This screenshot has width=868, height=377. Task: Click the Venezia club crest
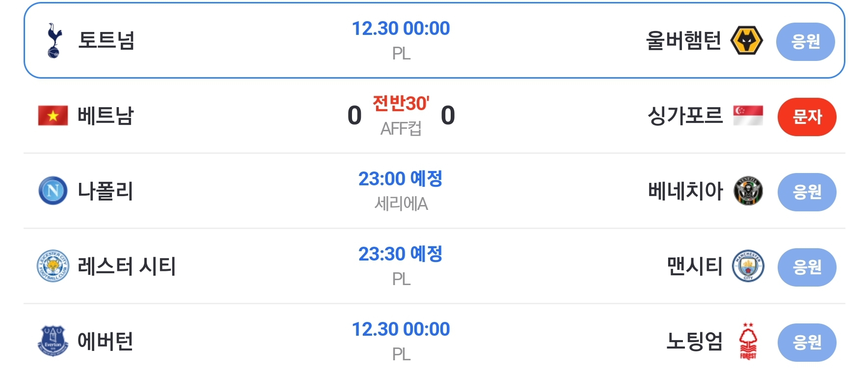(x=748, y=191)
